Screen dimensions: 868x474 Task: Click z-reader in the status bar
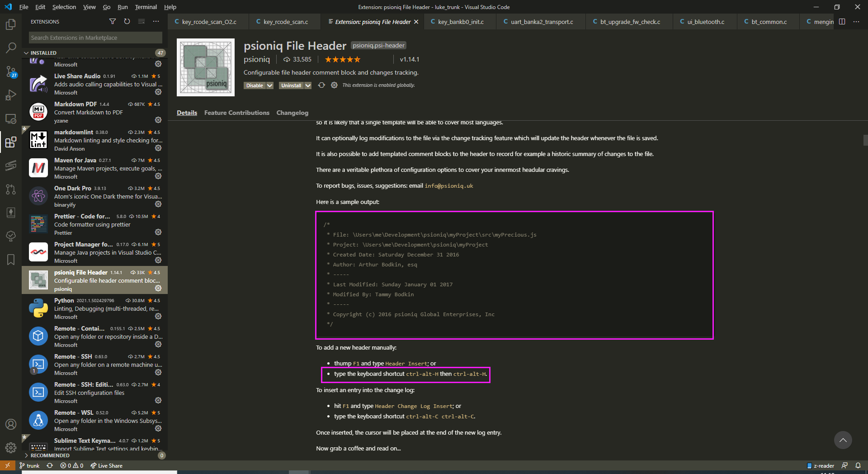(820, 465)
